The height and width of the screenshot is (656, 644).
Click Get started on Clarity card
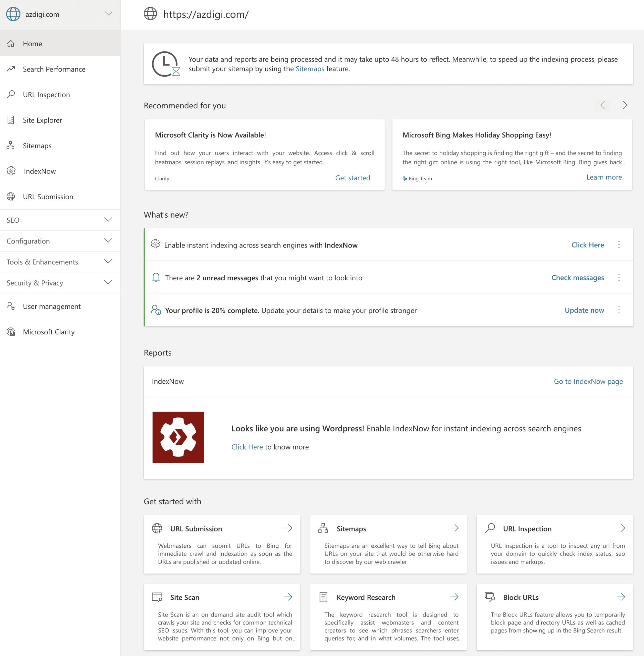tap(352, 178)
